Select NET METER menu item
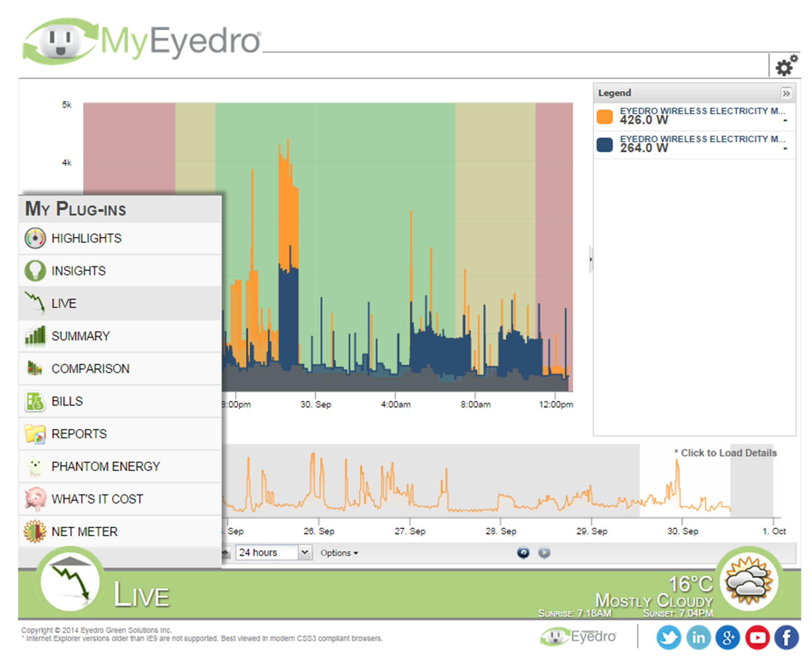812x666 pixels. coord(120,532)
